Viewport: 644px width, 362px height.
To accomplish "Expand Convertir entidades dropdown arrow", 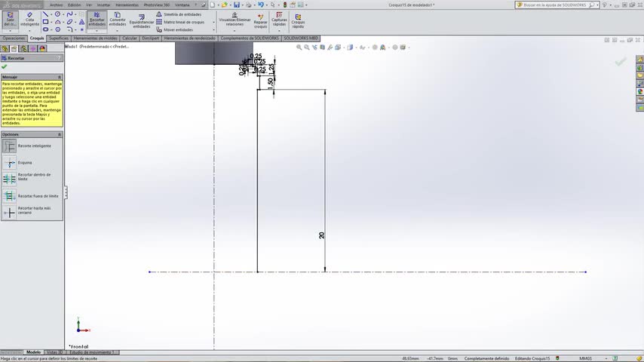I will point(118,31).
